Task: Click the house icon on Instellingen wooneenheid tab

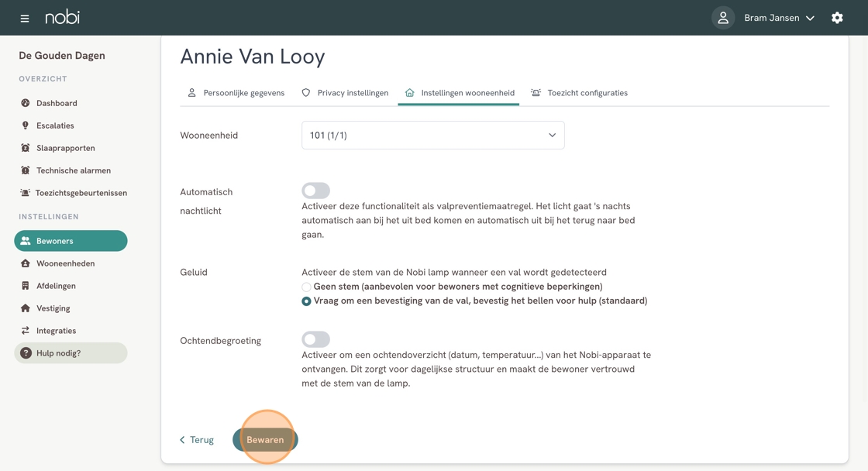Action: pyautogui.click(x=410, y=92)
